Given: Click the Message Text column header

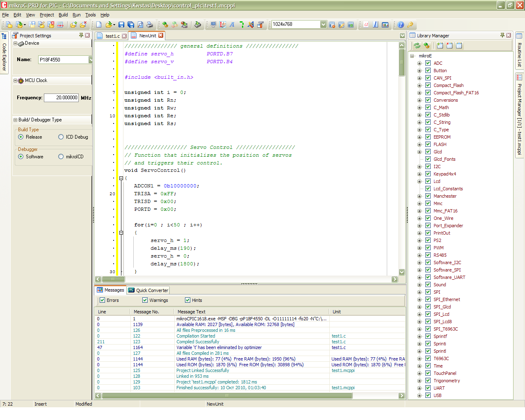Looking at the screenshot, I should point(251,312).
